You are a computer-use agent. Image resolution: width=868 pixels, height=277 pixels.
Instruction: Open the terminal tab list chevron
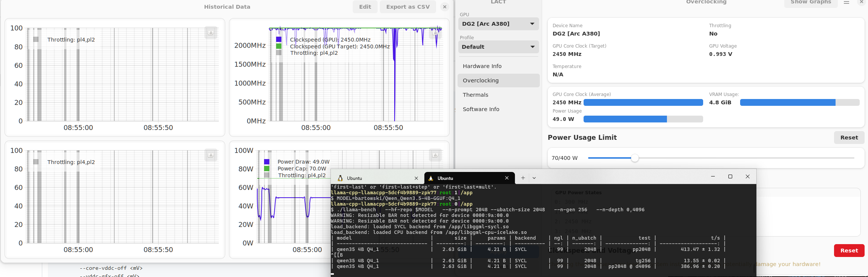coord(534,178)
